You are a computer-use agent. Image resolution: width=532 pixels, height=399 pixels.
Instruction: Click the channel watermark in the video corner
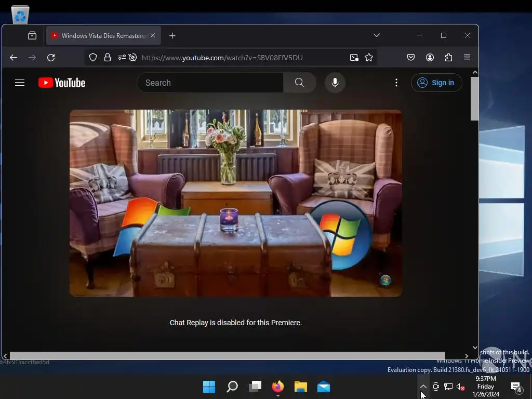pos(385,280)
